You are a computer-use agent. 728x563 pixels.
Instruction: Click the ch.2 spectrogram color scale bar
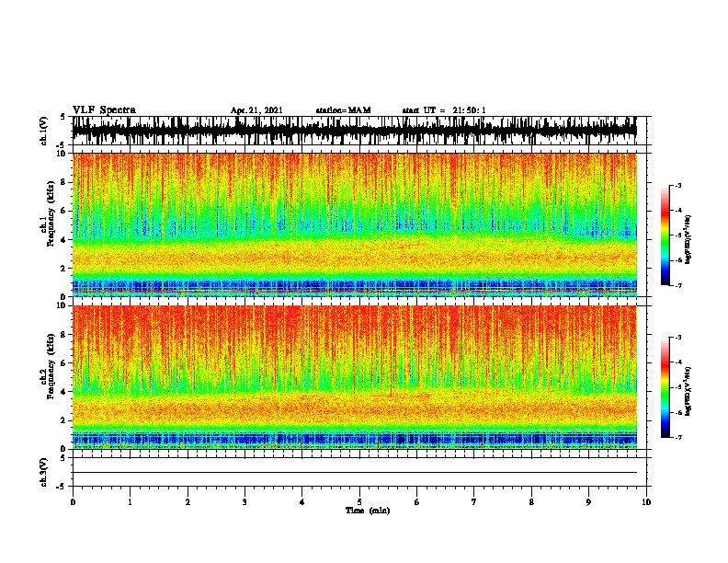pos(665,387)
